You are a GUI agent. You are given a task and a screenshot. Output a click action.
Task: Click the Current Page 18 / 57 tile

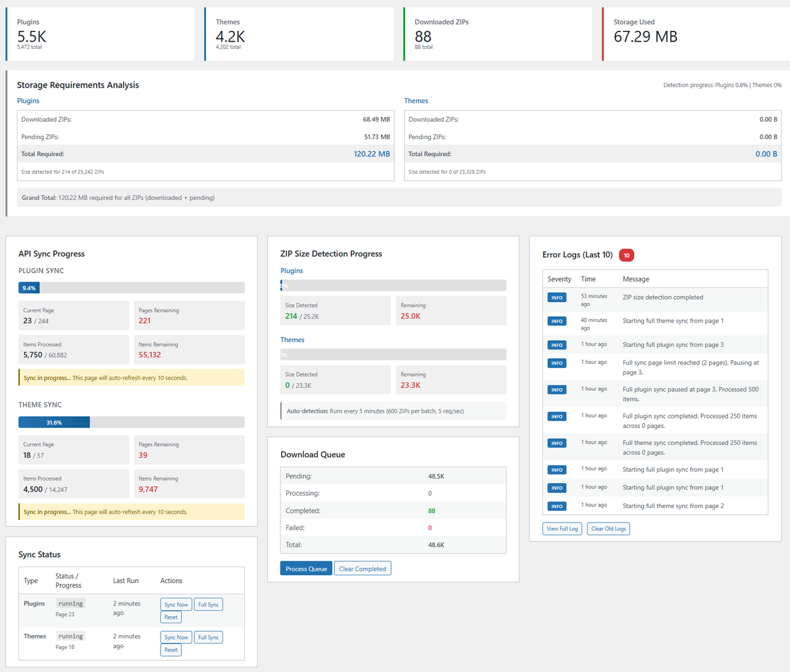click(x=74, y=450)
